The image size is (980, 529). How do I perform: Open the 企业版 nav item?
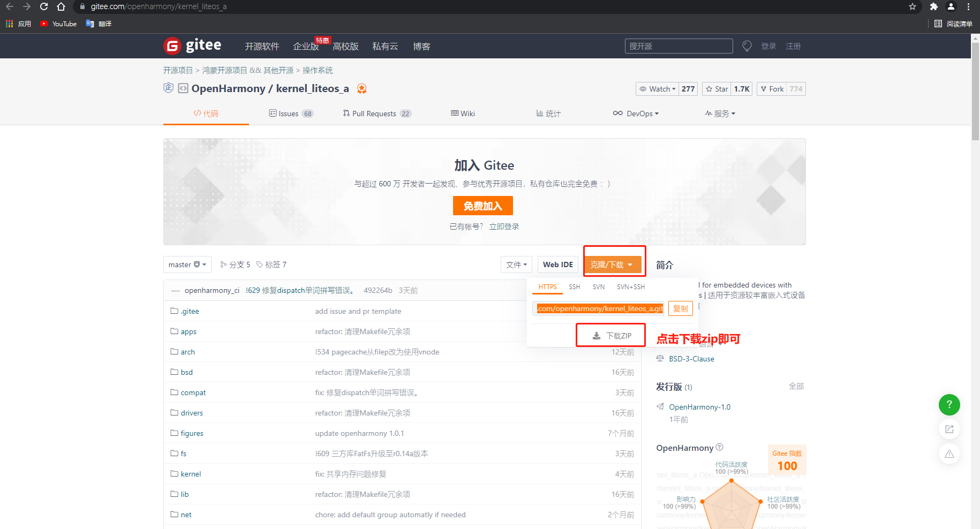(x=306, y=47)
